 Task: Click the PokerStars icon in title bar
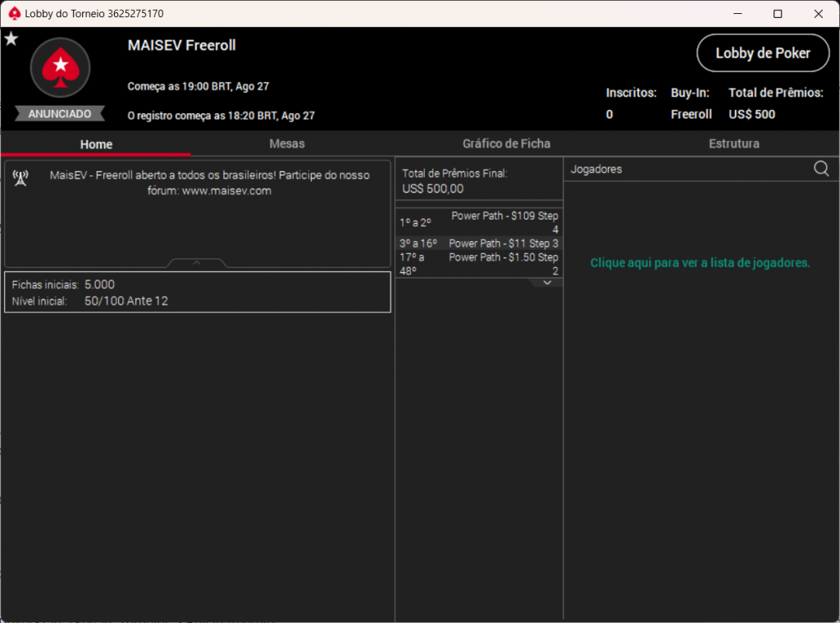(x=15, y=13)
